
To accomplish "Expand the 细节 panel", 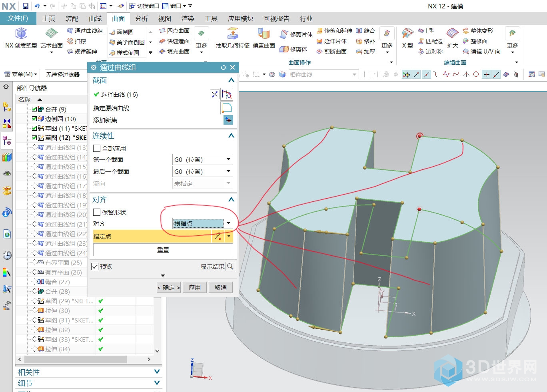I will 157,383.
